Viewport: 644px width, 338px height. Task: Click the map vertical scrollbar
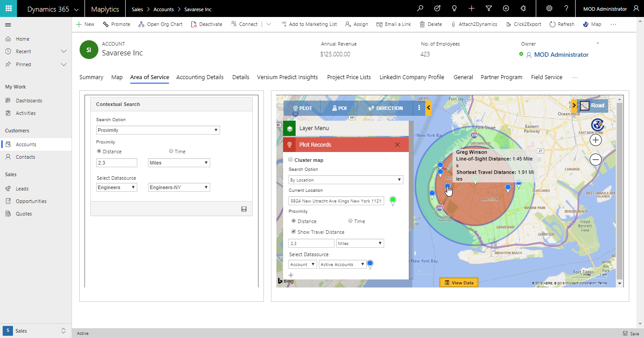(619, 191)
